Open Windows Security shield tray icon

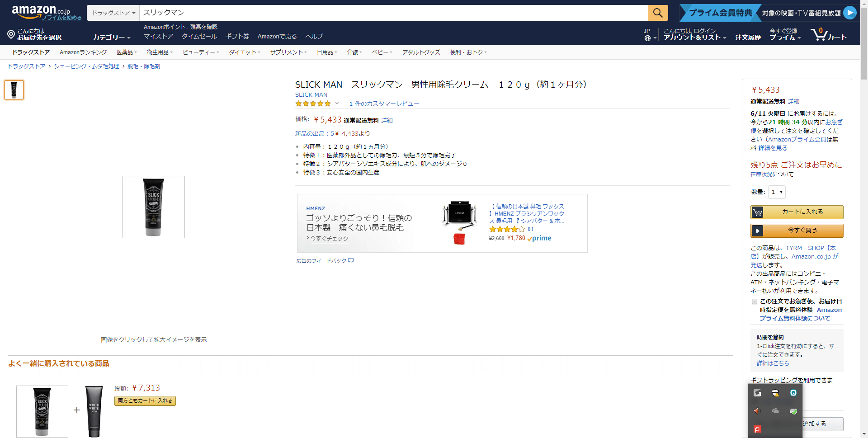point(775,393)
